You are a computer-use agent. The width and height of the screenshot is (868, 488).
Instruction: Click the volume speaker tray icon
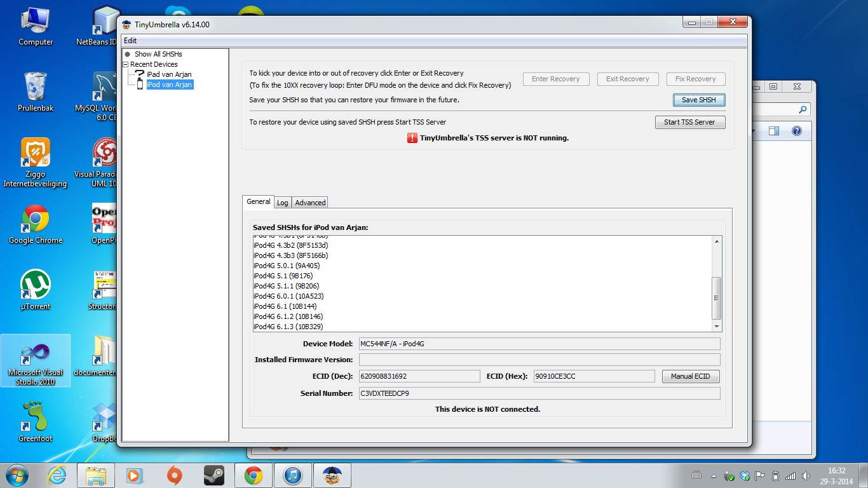pos(806,475)
